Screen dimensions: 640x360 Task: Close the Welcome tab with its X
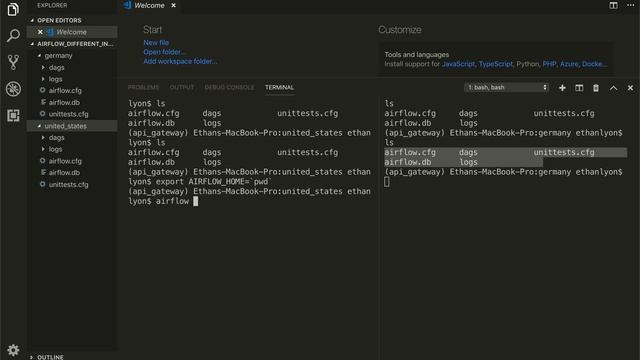point(173,5)
